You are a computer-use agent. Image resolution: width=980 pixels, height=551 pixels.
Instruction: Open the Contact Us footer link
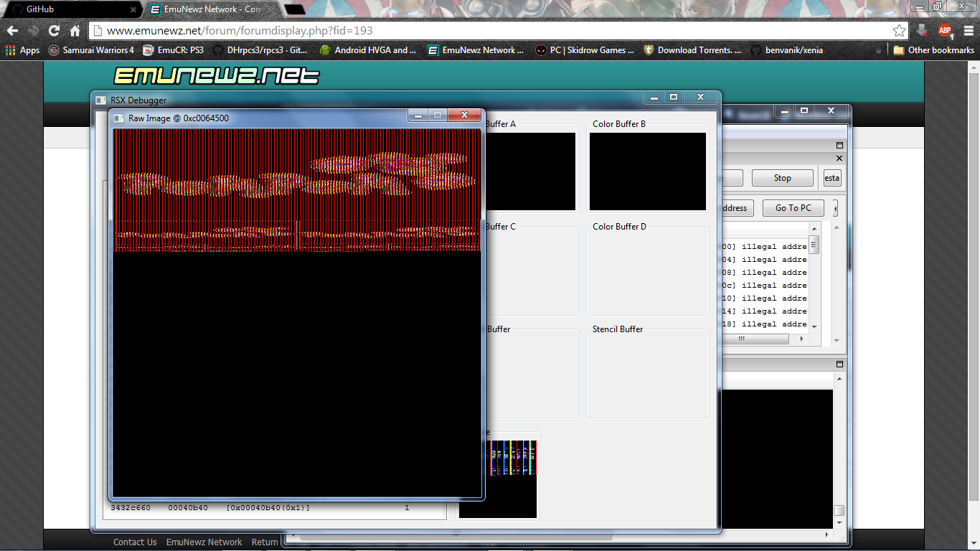(x=135, y=542)
